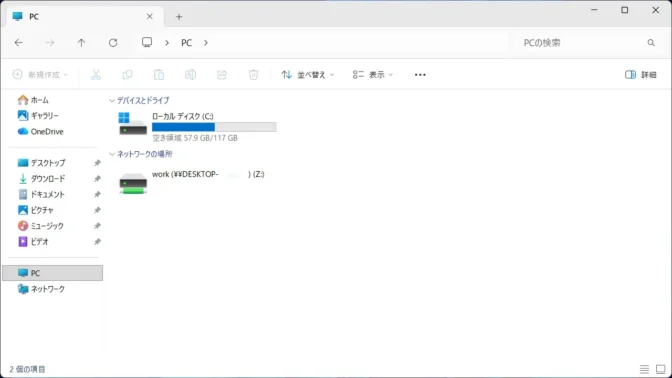Click 空き領域 57.9 GB/117 GB text
The height and width of the screenshot is (378, 672).
click(195, 138)
